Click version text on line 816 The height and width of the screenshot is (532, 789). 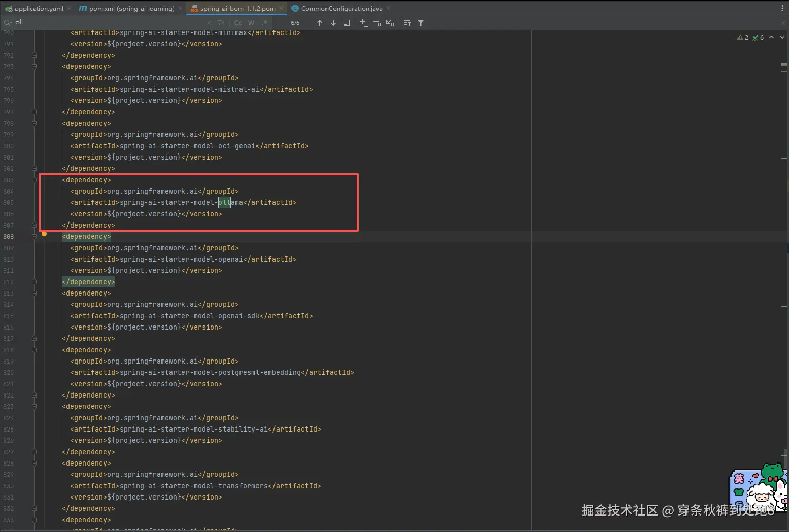click(x=146, y=327)
